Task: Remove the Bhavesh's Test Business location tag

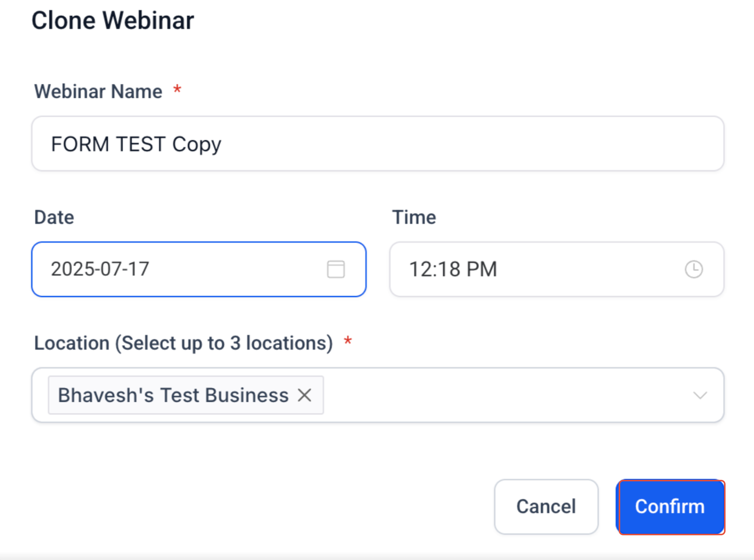Action: coord(305,395)
